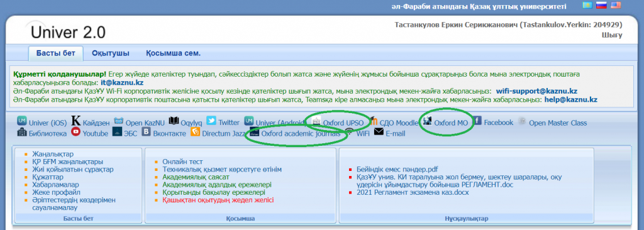Click the Нұсқаулықтар panel footer
Image resolution: width=644 pixels, height=230 pixels.
coord(466,219)
